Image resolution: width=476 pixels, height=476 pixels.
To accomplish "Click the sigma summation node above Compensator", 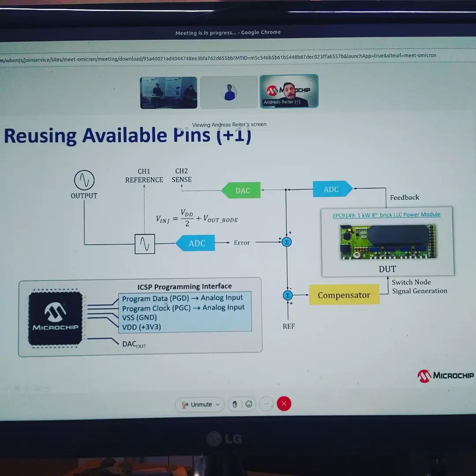I will 287,242.
